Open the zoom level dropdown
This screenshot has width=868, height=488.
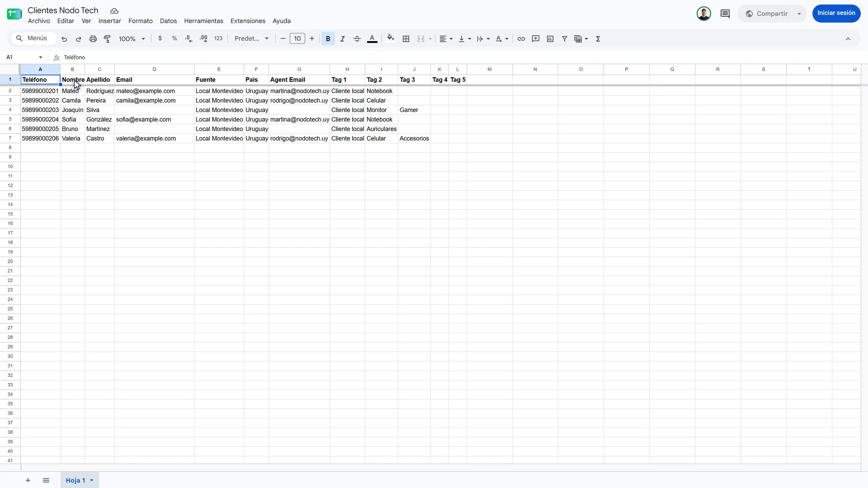coord(132,39)
